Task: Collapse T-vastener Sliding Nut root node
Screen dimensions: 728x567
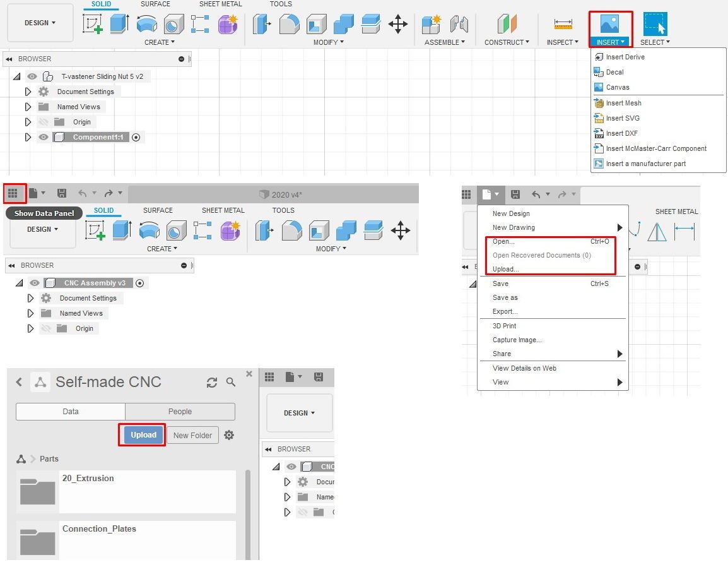Action: pos(16,76)
